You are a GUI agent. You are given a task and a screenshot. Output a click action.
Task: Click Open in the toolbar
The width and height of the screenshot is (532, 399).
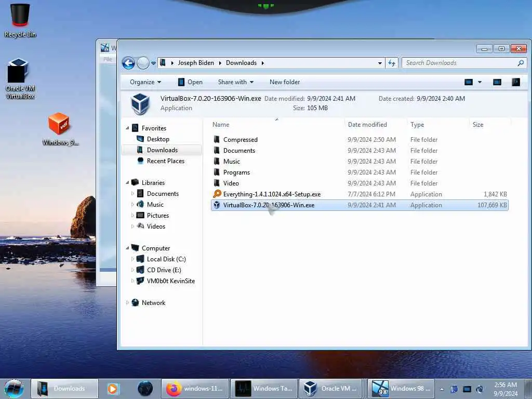click(x=190, y=82)
